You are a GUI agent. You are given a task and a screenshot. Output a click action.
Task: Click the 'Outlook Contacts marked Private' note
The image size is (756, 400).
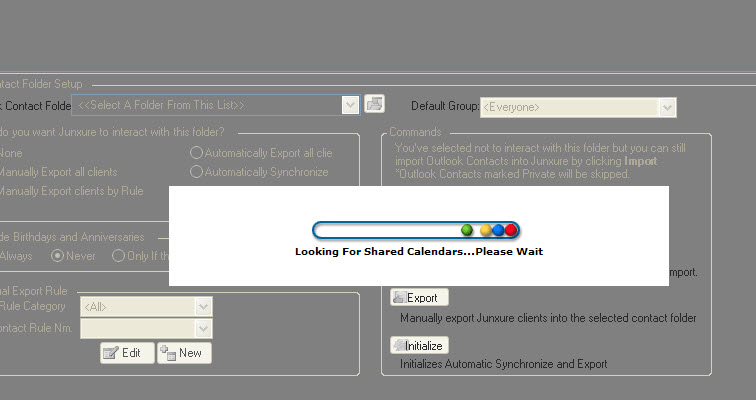click(x=513, y=174)
